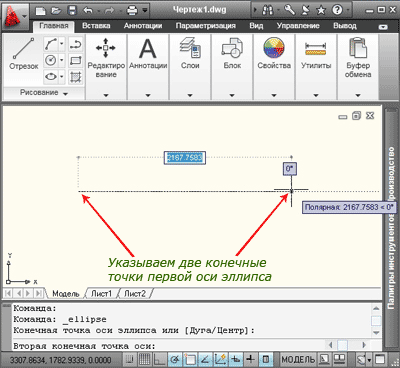The image size is (400, 368).
Task: Toggle Object snap in the status bar
Action: (x=190, y=360)
